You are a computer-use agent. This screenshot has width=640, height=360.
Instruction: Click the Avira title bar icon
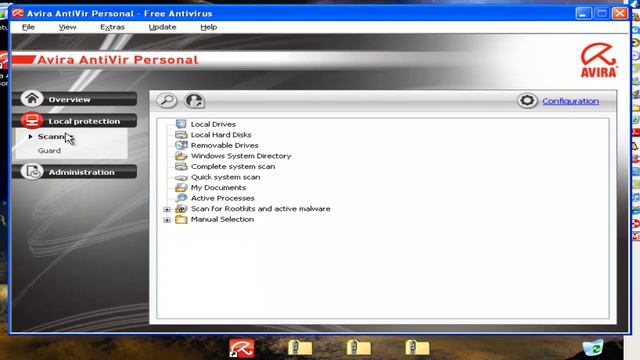click(x=18, y=13)
